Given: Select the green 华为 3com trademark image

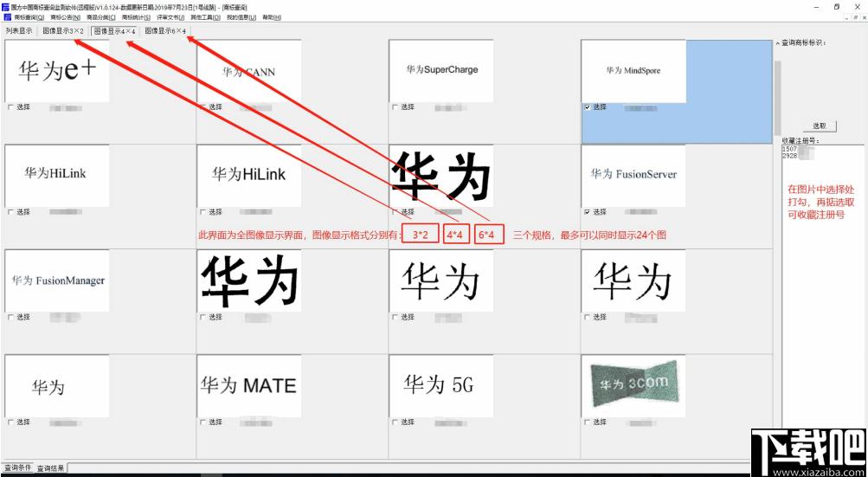Looking at the screenshot, I should click(633, 385).
